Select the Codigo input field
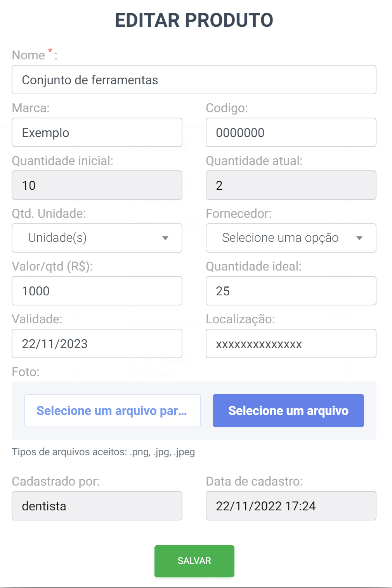Image resolution: width=392 pixels, height=588 pixels. pos(291,132)
